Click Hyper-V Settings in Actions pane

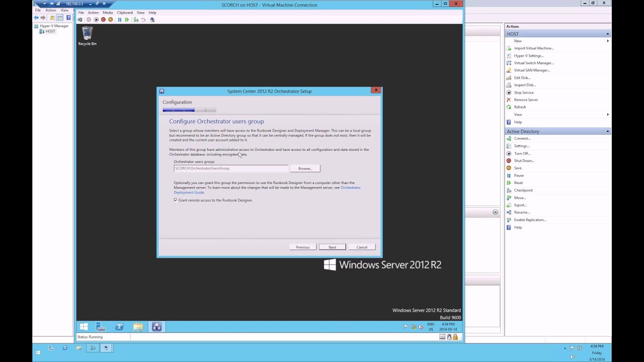point(529,56)
